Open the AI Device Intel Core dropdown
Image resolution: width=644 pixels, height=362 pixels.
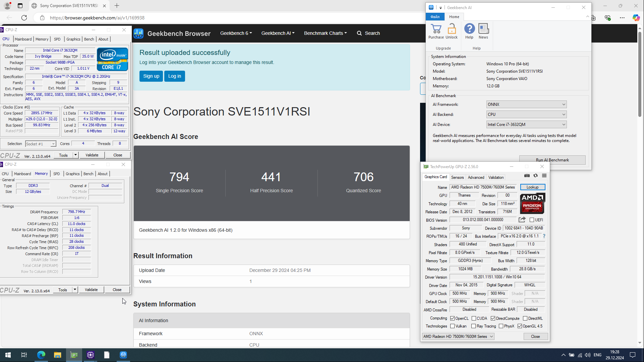[x=526, y=125]
